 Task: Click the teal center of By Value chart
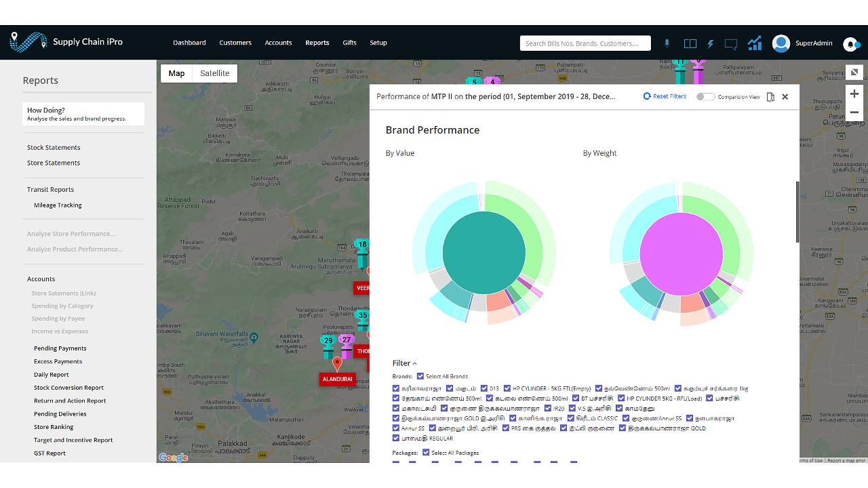click(484, 252)
